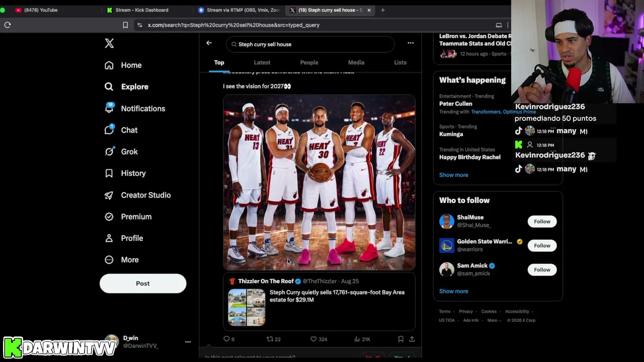The width and height of the screenshot is (644, 362).
Task: Open Chat icon in sidebar
Action: pos(109,130)
